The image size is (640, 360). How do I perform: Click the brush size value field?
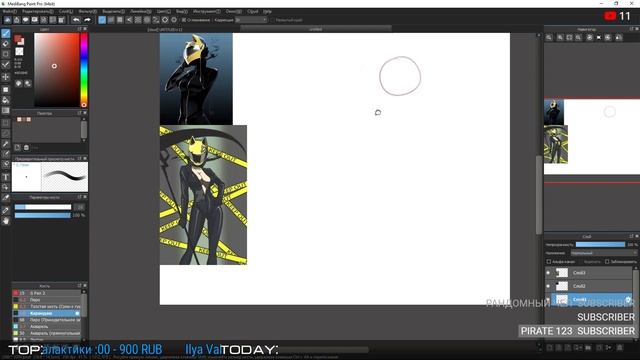click(80, 207)
